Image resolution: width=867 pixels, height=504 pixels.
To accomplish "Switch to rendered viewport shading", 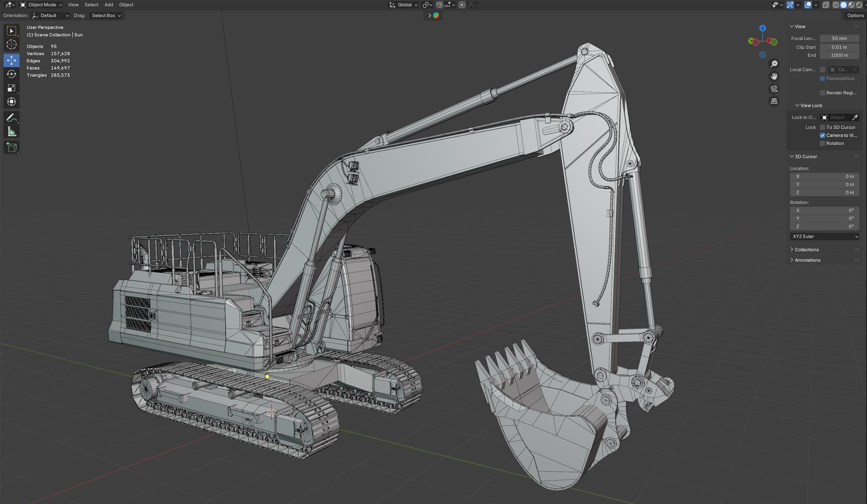I will (x=859, y=5).
